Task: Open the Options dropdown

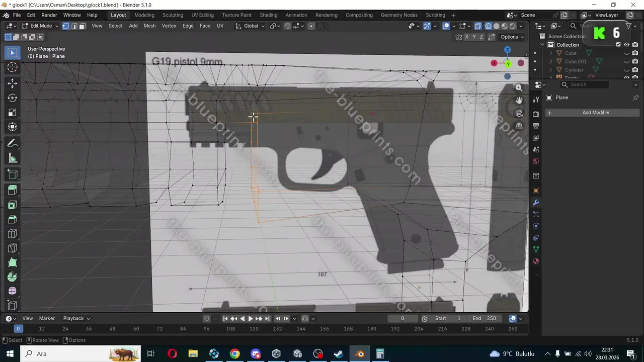Action: (512, 37)
